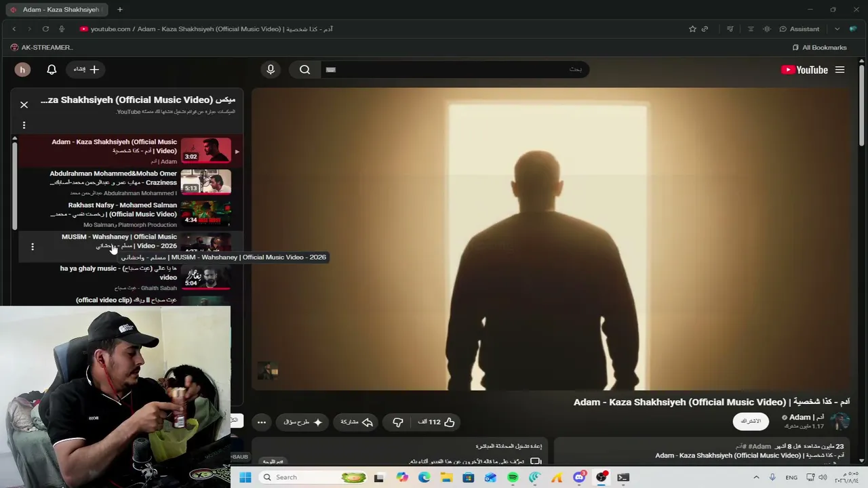Open the terminal from the taskbar
The width and height of the screenshot is (868, 488).
[x=623, y=477]
